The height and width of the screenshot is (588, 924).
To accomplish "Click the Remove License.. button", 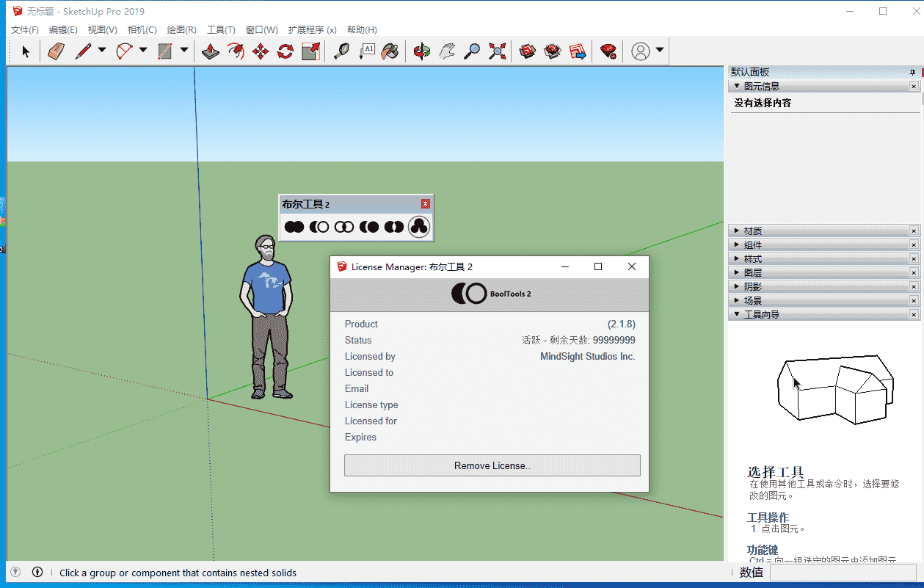I will point(492,465).
